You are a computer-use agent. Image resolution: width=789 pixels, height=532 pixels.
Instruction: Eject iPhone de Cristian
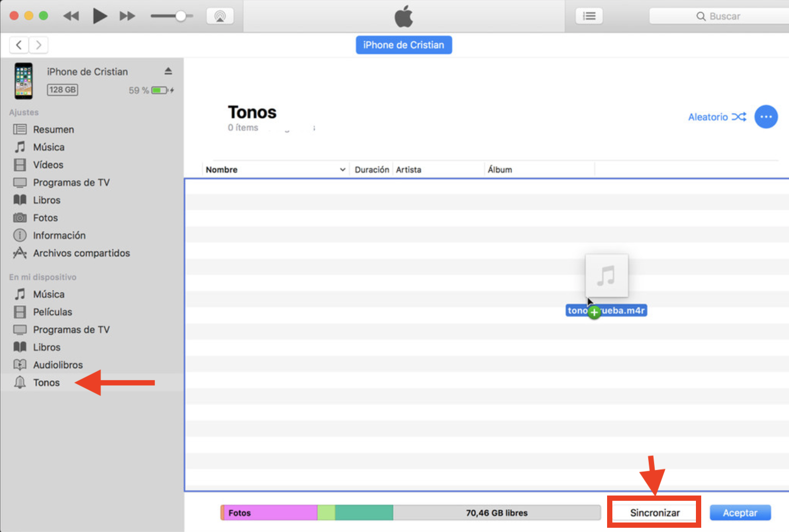(x=168, y=71)
